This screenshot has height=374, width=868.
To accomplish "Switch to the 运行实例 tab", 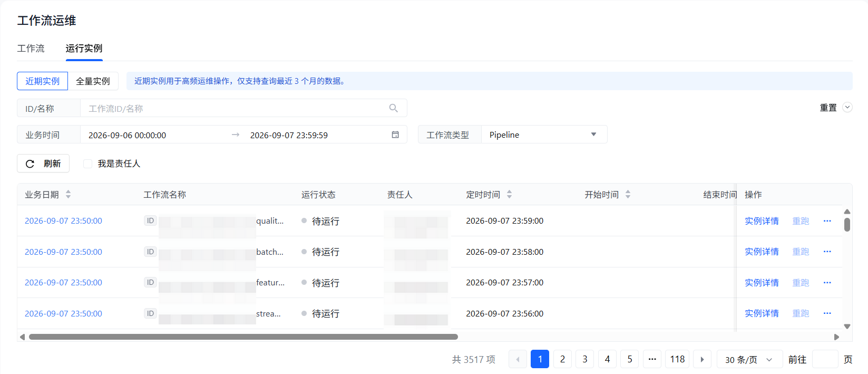I will tap(84, 49).
